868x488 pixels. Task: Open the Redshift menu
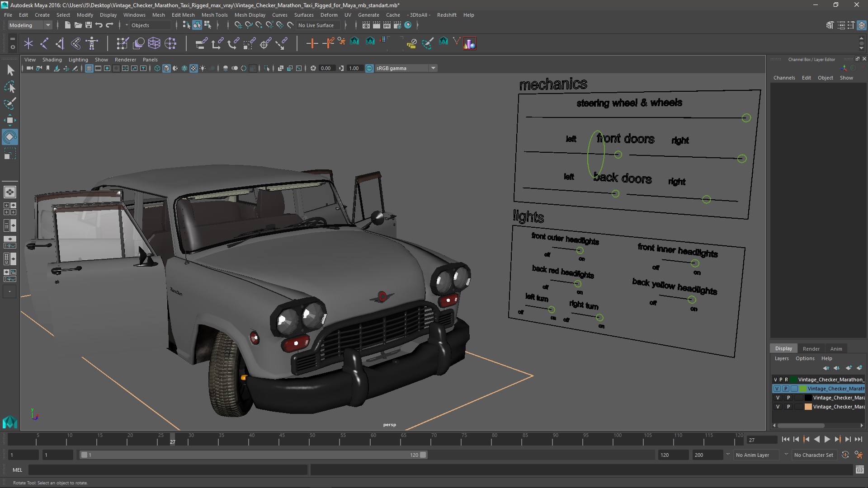click(447, 15)
